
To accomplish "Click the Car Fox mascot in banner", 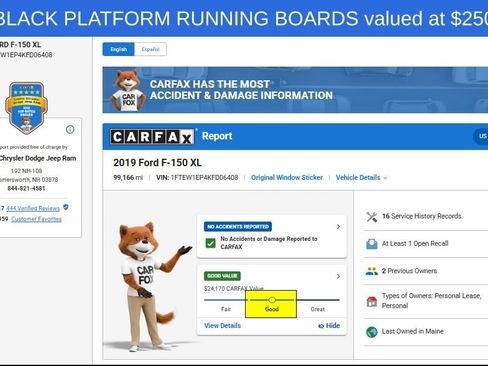I will coord(128,90).
